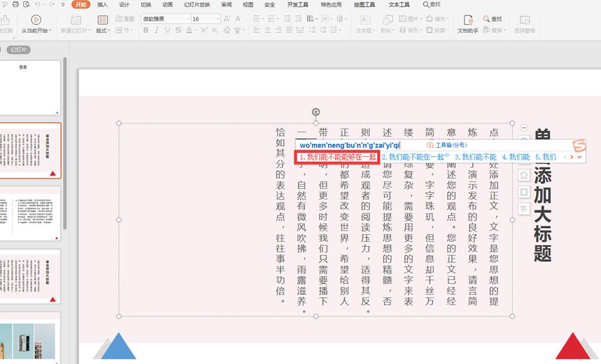The height and width of the screenshot is (364, 601).
Task: Toggle Italic formatting
Action: [x=156, y=30]
